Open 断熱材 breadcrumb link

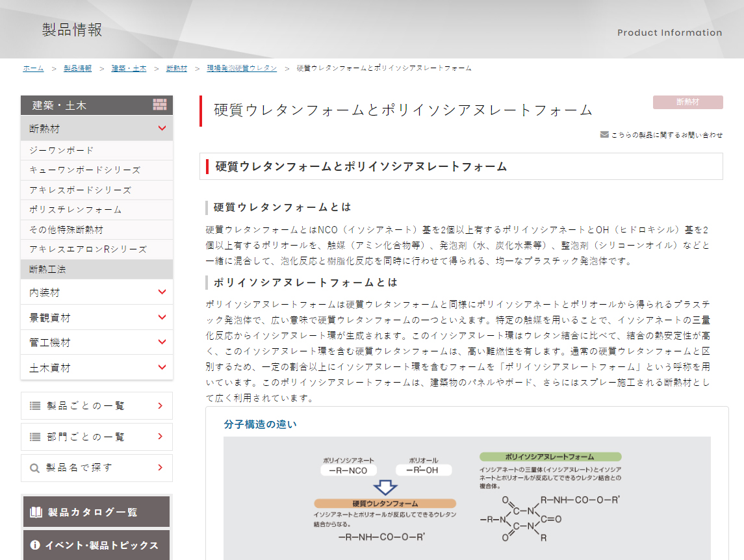coord(177,68)
